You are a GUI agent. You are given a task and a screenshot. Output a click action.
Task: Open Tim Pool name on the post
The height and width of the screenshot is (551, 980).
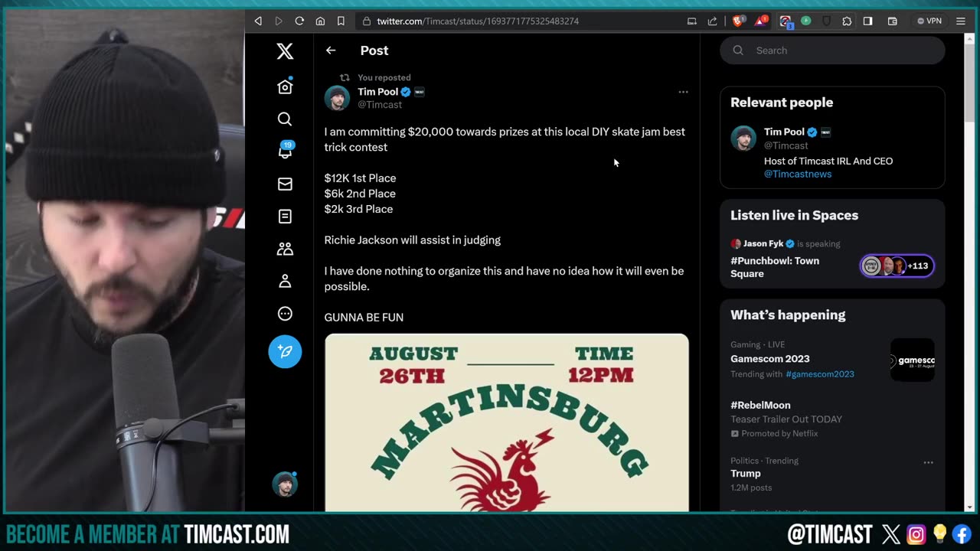(x=378, y=92)
